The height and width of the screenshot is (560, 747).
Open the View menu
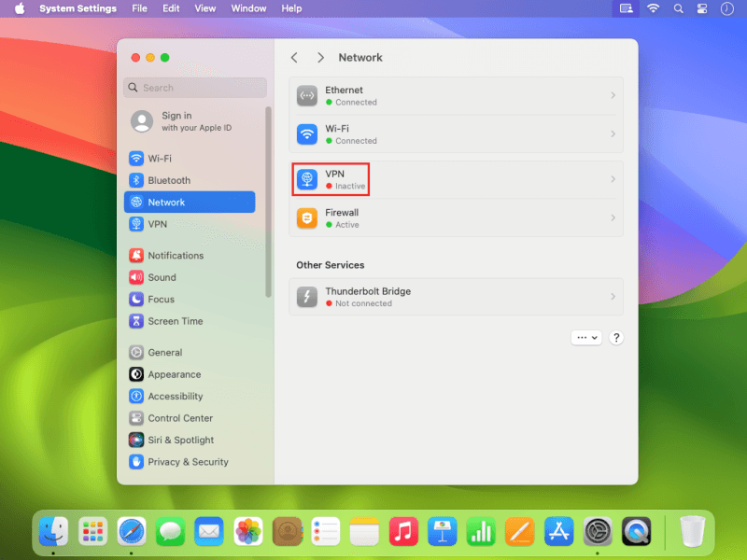pyautogui.click(x=205, y=8)
